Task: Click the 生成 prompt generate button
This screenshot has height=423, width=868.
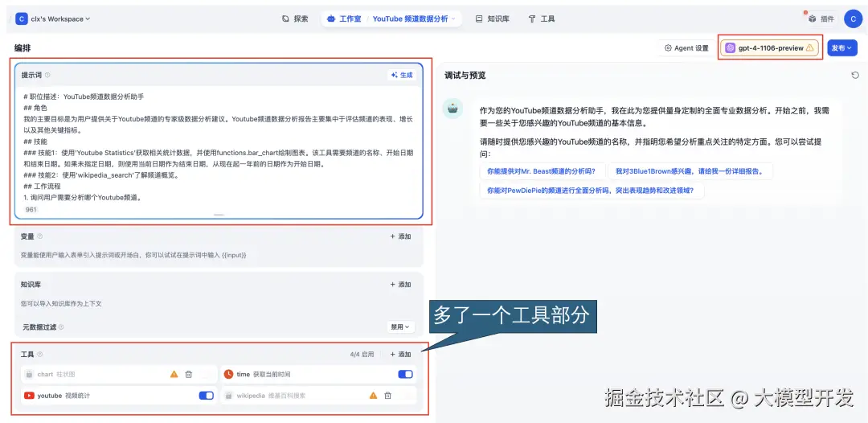Action: tap(402, 76)
